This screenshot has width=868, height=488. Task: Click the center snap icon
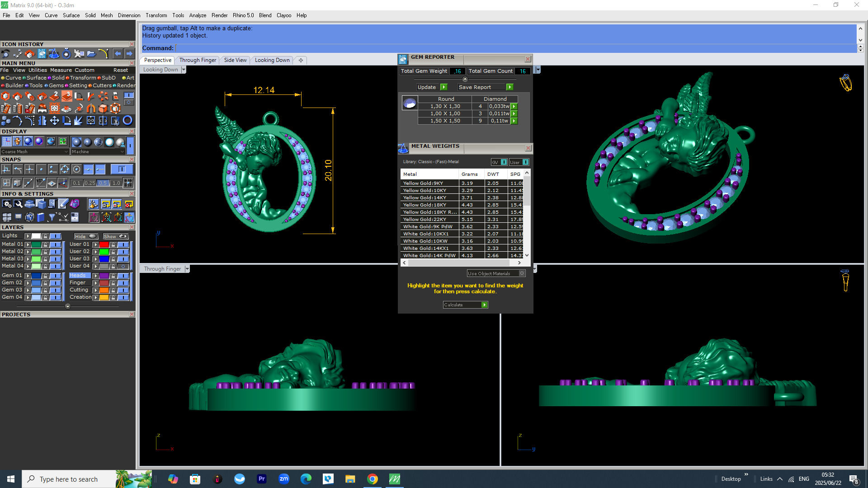pyautogui.click(x=76, y=169)
